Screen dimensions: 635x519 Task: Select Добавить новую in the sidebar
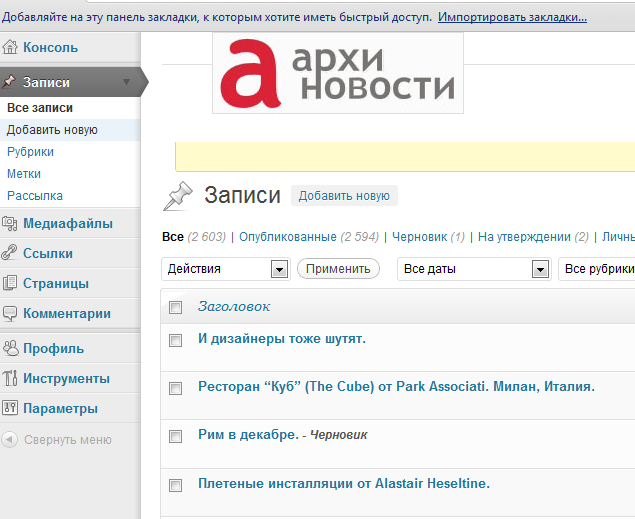(x=52, y=130)
